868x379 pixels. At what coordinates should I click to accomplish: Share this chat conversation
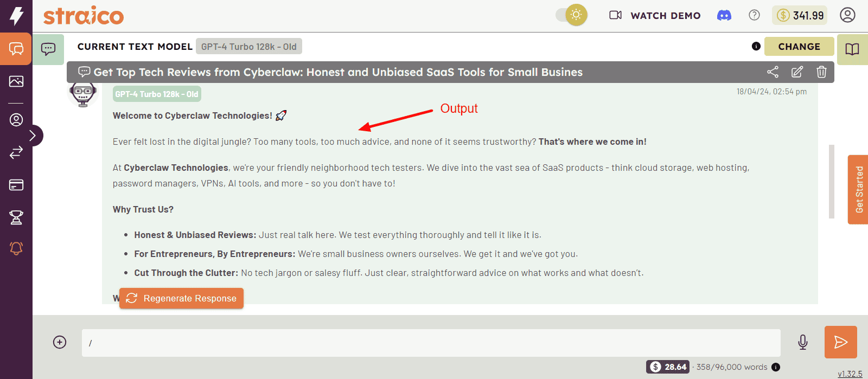[x=773, y=72]
